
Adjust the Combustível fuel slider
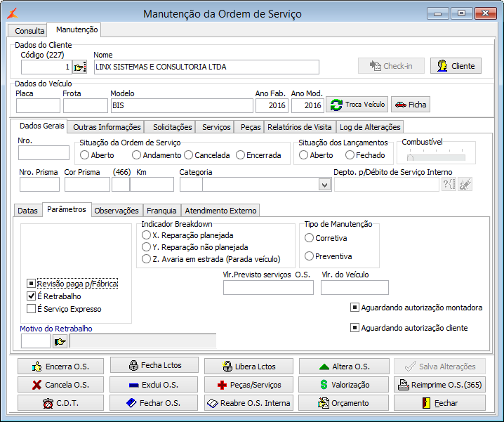[410, 157]
